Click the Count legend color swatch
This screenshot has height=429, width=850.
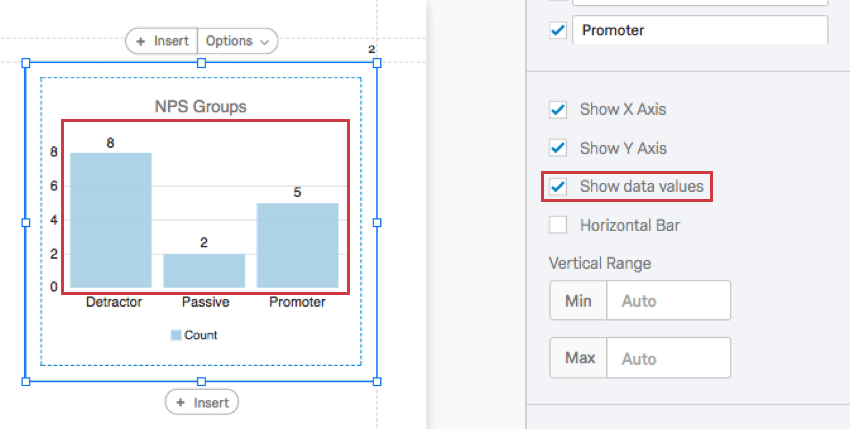pos(176,335)
